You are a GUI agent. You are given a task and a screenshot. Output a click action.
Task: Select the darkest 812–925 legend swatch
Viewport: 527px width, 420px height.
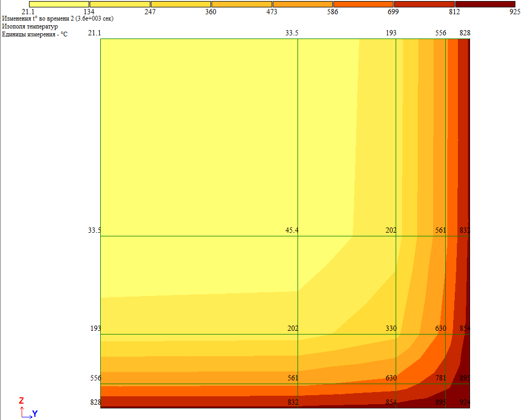coord(485,4)
